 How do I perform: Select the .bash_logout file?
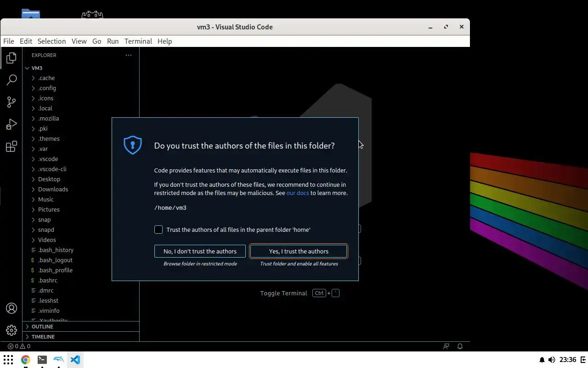pos(81,260)
